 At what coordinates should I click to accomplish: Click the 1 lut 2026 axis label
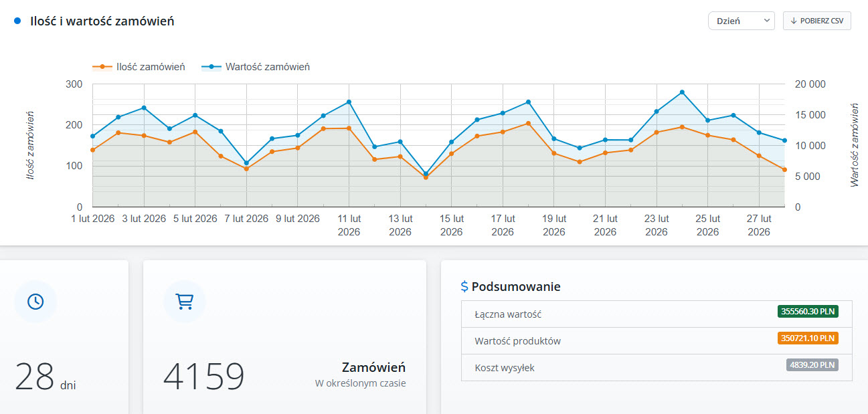tap(92, 219)
